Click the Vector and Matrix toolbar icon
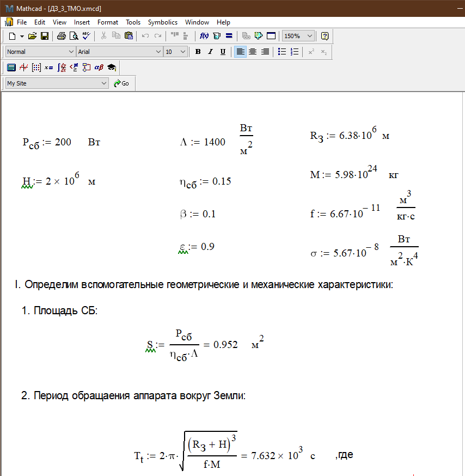This screenshot has width=465, height=476. 36,68
